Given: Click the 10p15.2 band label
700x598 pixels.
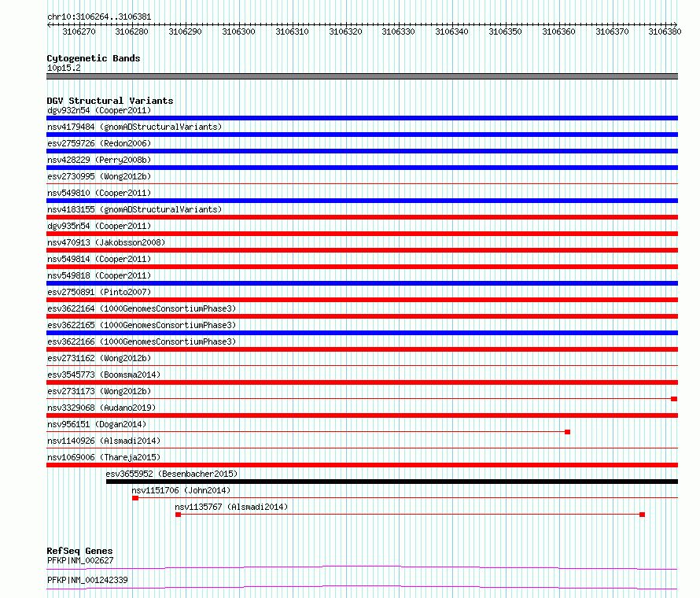Looking at the screenshot, I should tap(64, 68).
